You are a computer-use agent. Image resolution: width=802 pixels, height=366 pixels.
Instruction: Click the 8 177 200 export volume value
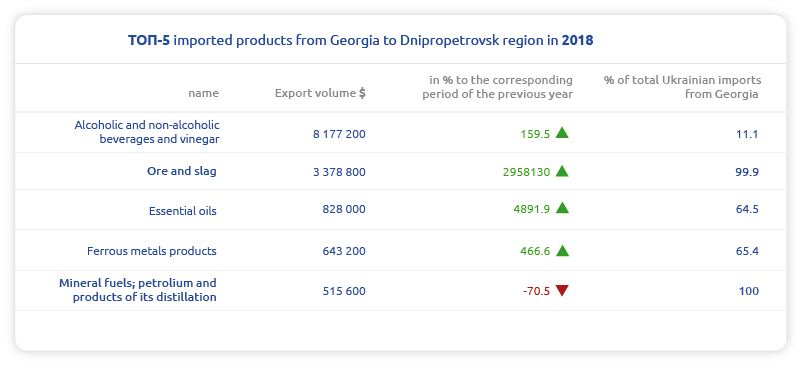pyautogui.click(x=340, y=134)
